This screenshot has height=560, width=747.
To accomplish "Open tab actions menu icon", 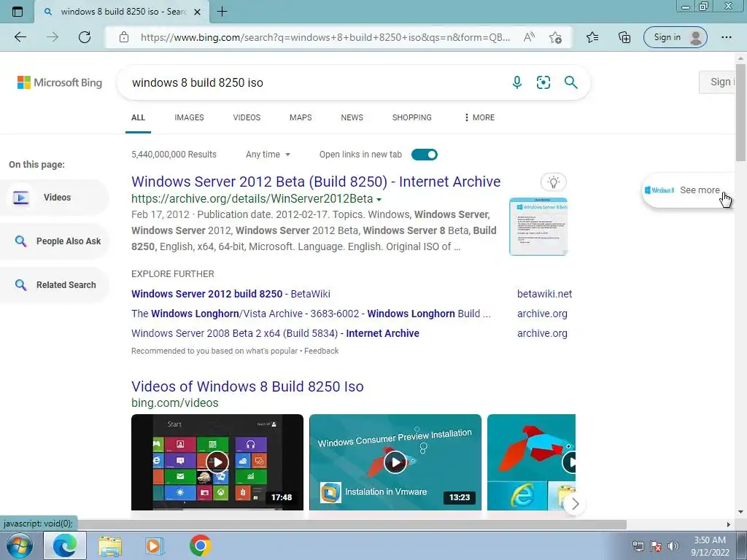I will click(x=18, y=12).
